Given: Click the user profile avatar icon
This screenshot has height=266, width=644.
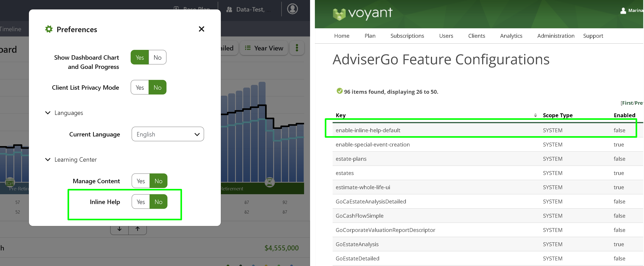Looking at the screenshot, I should tap(292, 9).
